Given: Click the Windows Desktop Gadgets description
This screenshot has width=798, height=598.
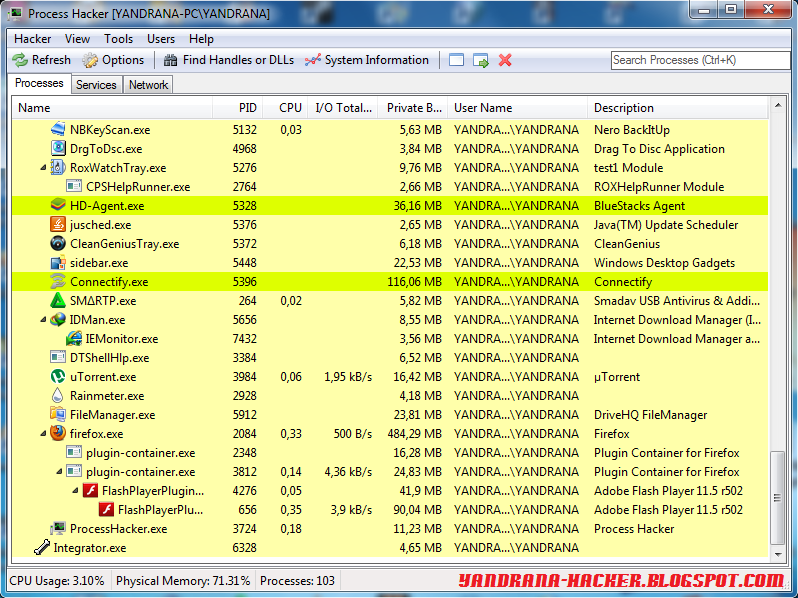Looking at the screenshot, I should click(664, 263).
